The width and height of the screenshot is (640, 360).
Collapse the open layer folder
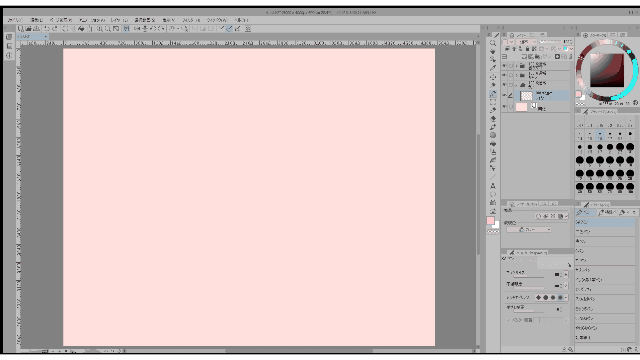(517, 85)
